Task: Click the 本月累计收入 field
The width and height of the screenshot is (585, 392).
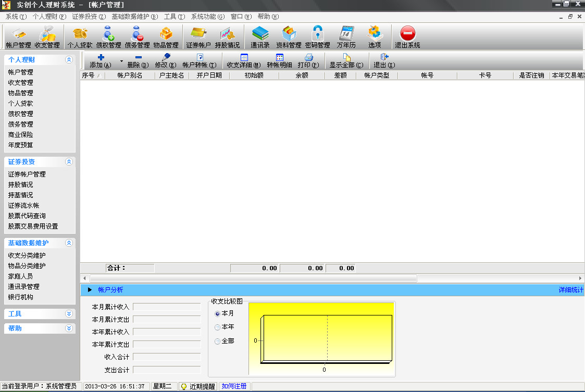Action: [x=167, y=307]
